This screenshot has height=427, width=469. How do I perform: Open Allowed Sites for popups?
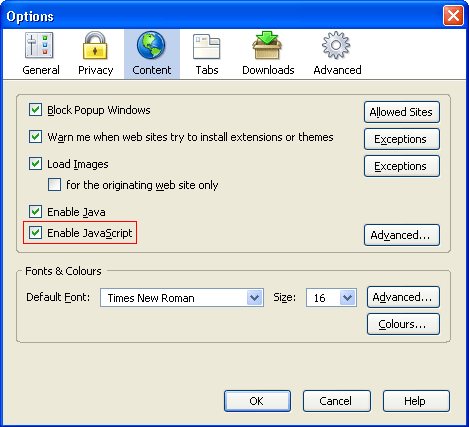(402, 112)
